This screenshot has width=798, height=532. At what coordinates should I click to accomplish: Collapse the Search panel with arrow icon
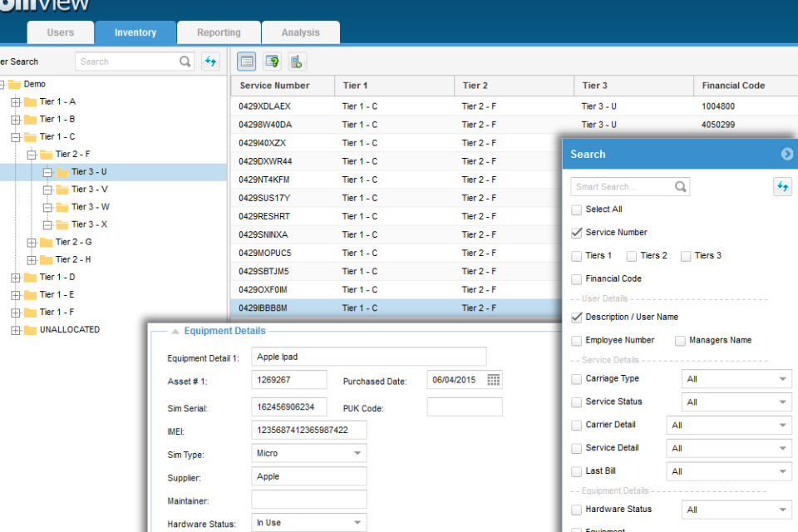(x=787, y=154)
